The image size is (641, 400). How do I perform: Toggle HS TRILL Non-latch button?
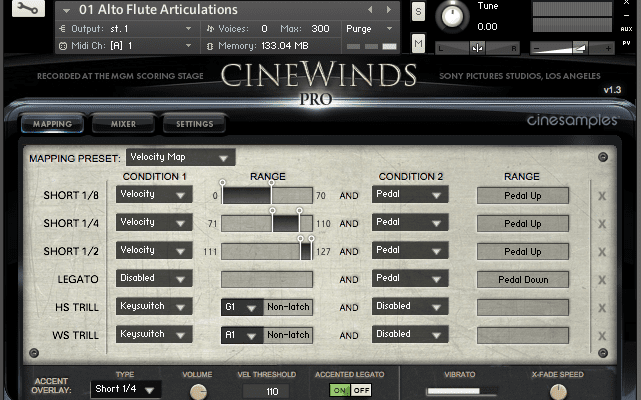coord(288,307)
